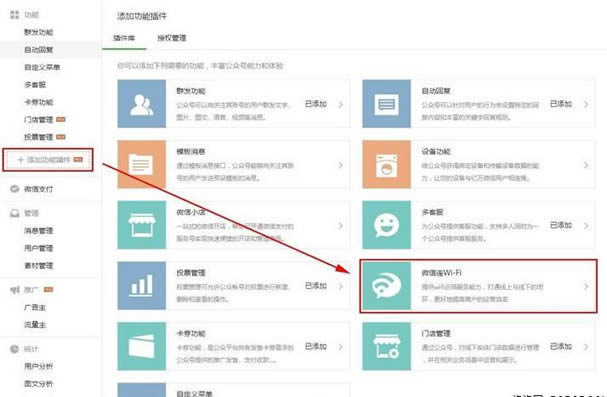Viewport: 607px width, 397px height.
Task: Click the 添加功能插件 sidebar button
Action: pyautogui.click(x=48, y=160)
